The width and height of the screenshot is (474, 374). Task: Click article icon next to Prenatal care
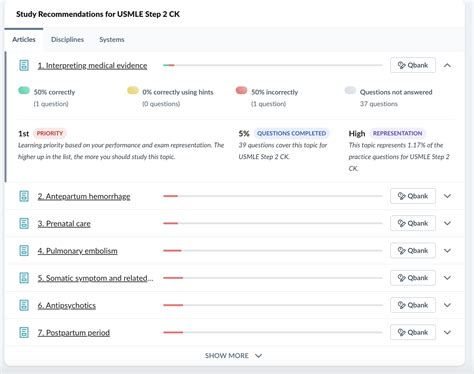[x=24, y=223]
